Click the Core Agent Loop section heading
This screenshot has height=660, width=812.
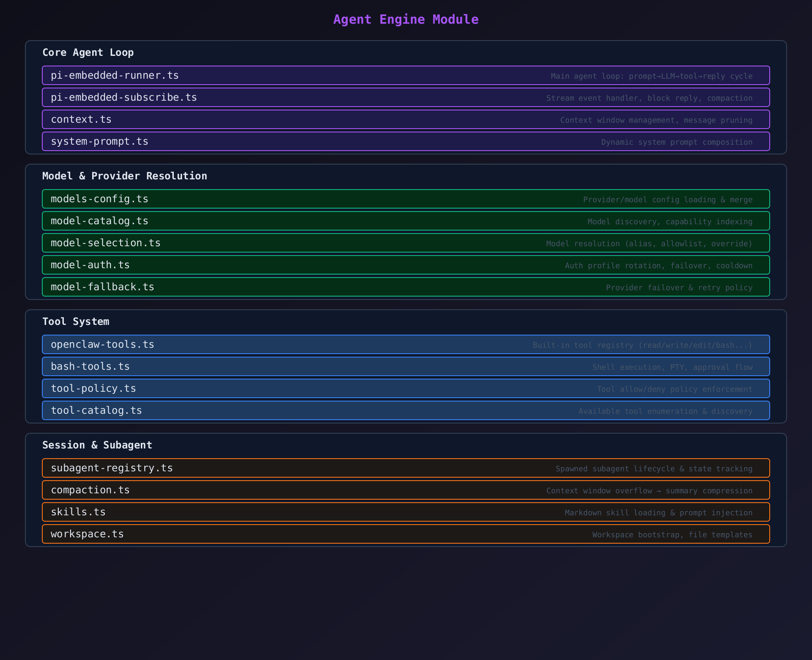[x=88, y=52]
